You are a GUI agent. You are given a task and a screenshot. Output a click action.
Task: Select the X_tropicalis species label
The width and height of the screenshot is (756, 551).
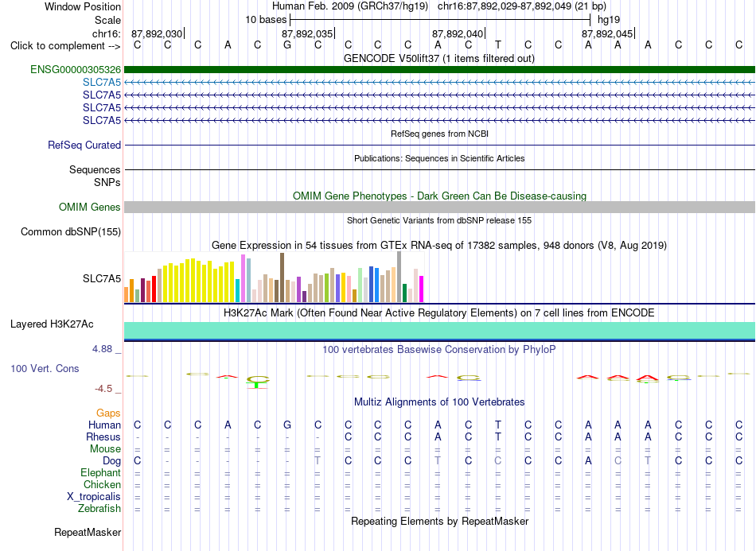coord(94,497)
